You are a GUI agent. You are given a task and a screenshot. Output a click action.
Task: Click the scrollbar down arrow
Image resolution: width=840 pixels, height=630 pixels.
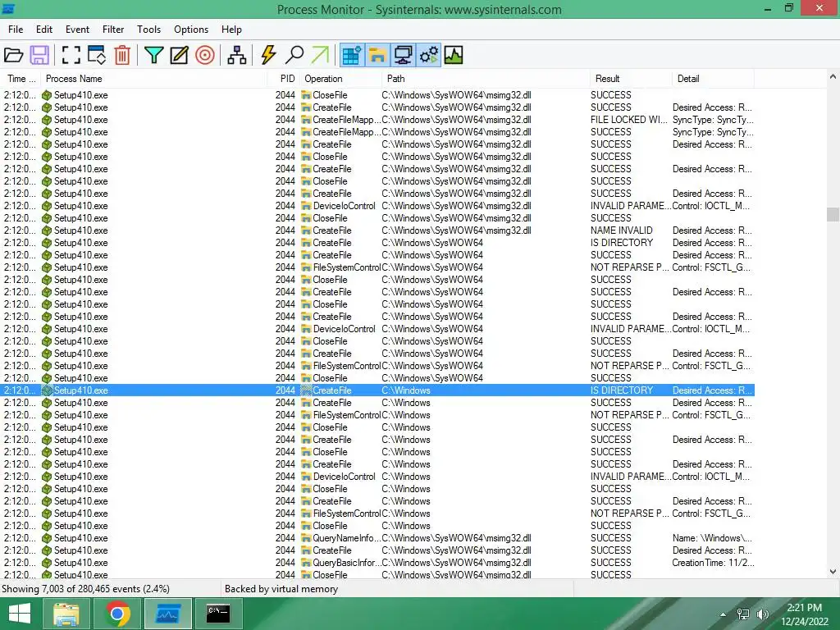pos(833,572)
